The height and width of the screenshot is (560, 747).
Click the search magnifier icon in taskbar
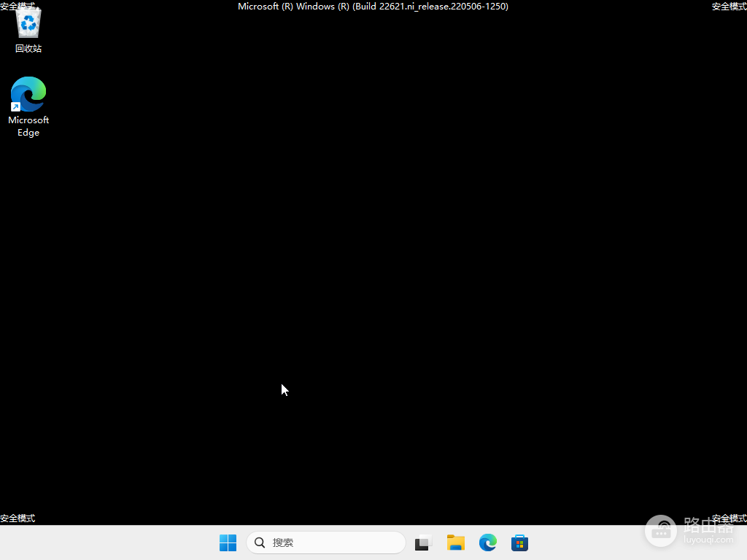[x=260, y=542]
